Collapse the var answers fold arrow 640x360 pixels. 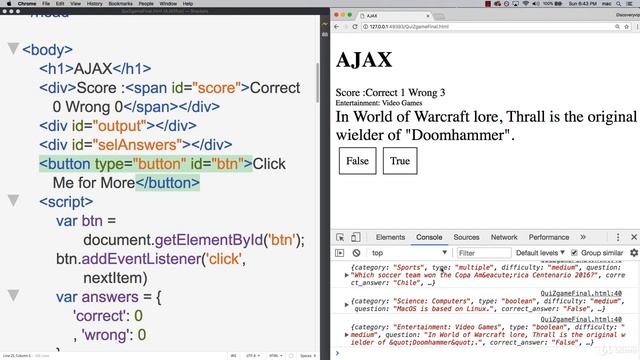coord(13,296)
